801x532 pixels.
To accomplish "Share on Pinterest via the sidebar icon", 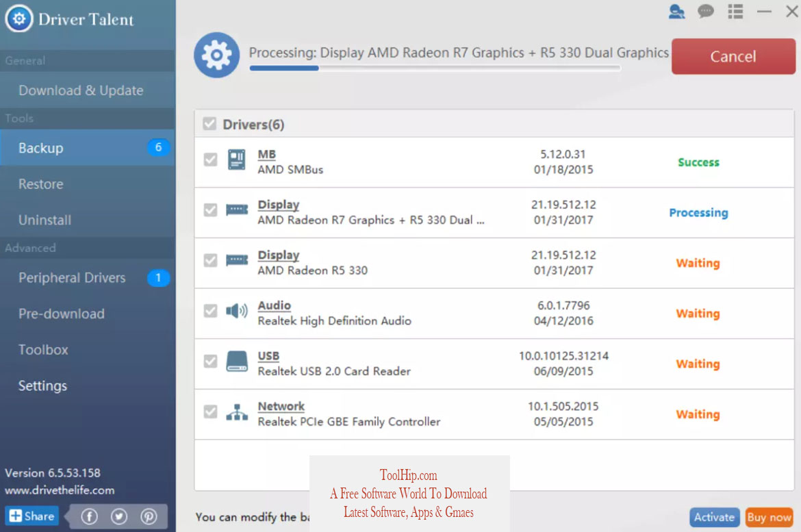I will (x=149, y=517).
